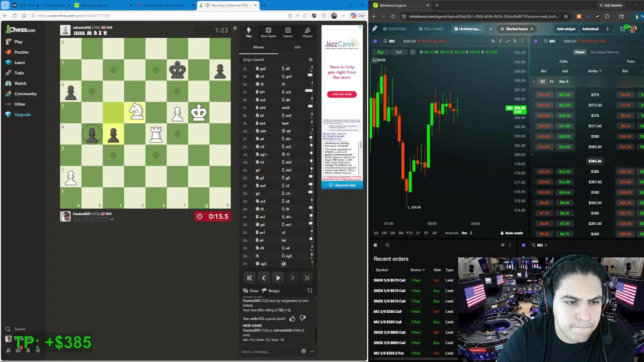Click the Add widget button
This screenshot has width=644, height=362.
coord(566,29)
